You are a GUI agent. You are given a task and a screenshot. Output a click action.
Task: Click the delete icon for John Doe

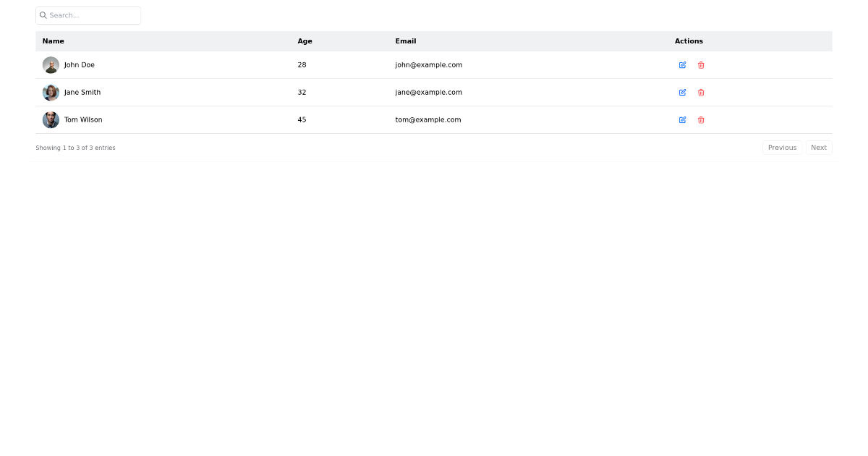700,64
